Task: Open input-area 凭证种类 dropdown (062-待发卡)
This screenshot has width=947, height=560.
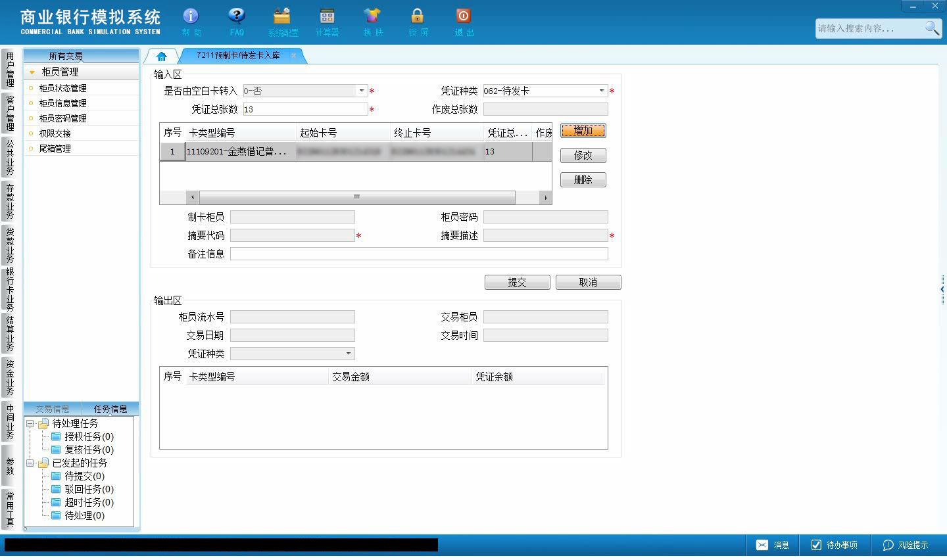Action: [x=601, y=91]
